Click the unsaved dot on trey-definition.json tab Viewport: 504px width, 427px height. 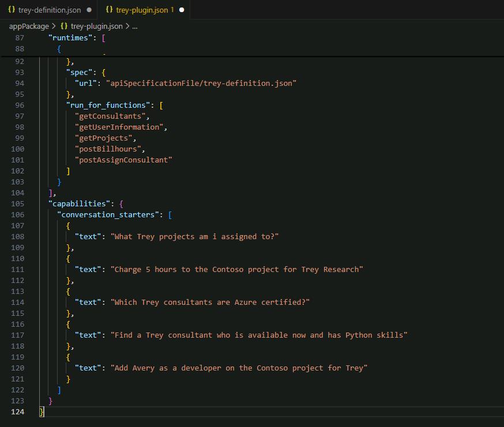coord(89,10)
